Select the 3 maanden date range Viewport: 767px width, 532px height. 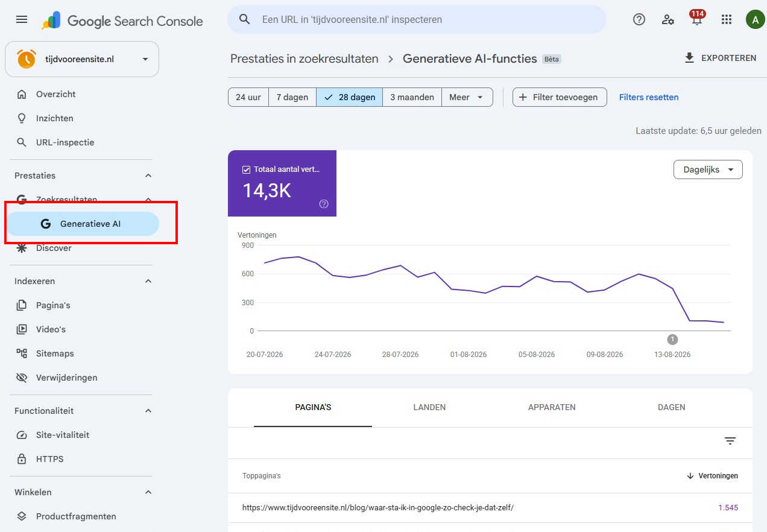point(412,97)
